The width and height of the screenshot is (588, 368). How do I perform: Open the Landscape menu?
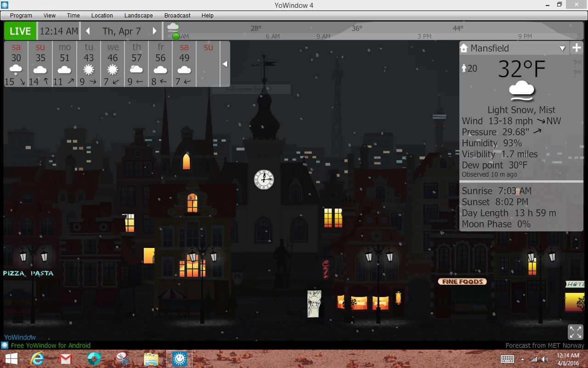point(138,15)
